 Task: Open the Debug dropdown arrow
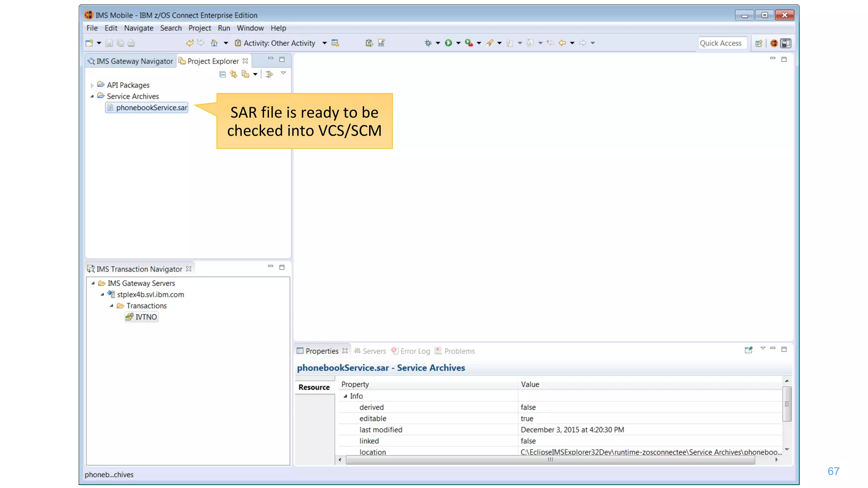[x=438, y=43]
